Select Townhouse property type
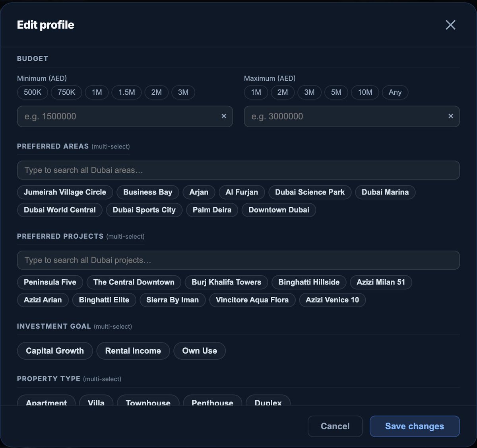The width and height of the screenshot is (477, 448). (148, 401)
